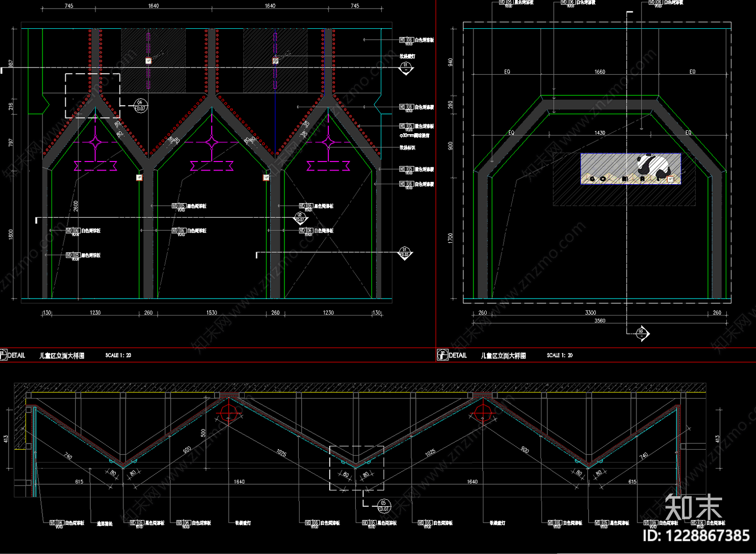Click the right drawing's SCALE 1: 20 label
Screen dimensions: 756x554
coord(559,355)
